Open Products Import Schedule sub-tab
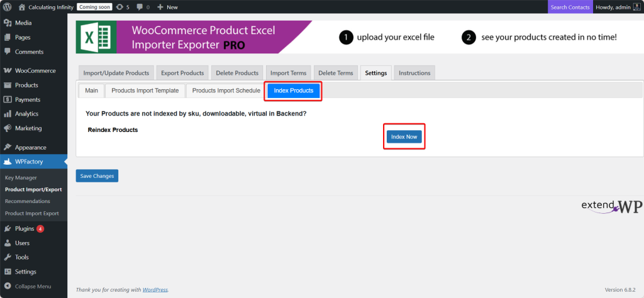This screenshot has height=298, width=644. [x=226, y=91]
